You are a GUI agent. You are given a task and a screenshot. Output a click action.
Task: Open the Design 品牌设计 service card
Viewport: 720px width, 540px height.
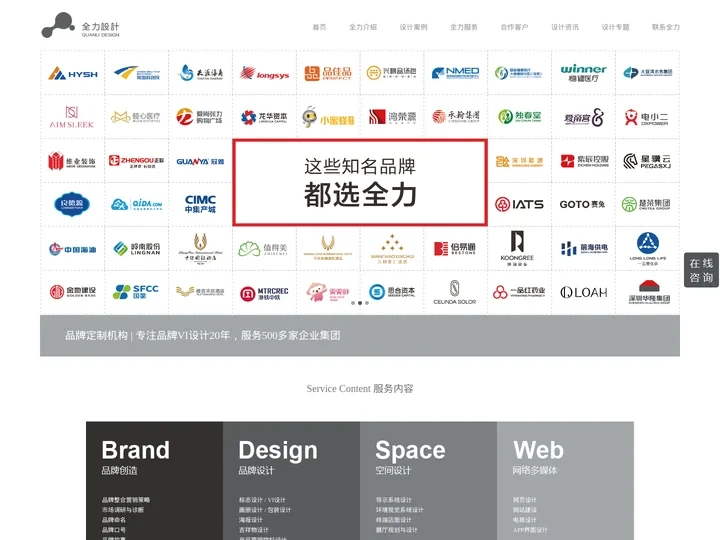pyautogui.click(x=291, y=481)
